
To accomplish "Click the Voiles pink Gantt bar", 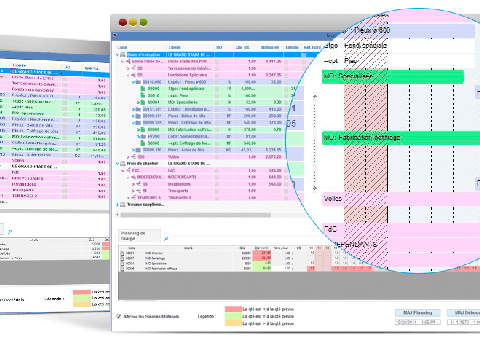I will tap(401, 199).
